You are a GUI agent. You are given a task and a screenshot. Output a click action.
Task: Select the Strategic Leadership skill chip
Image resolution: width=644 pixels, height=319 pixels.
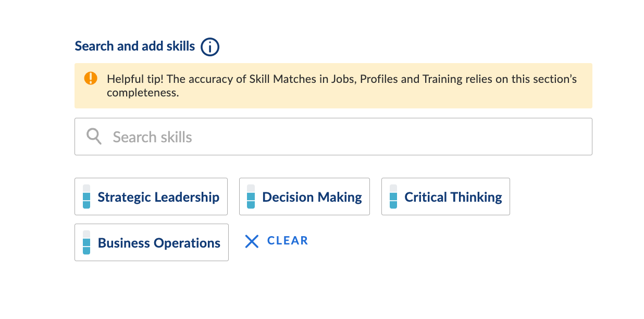pyautogui.click(x=151, y=197)
